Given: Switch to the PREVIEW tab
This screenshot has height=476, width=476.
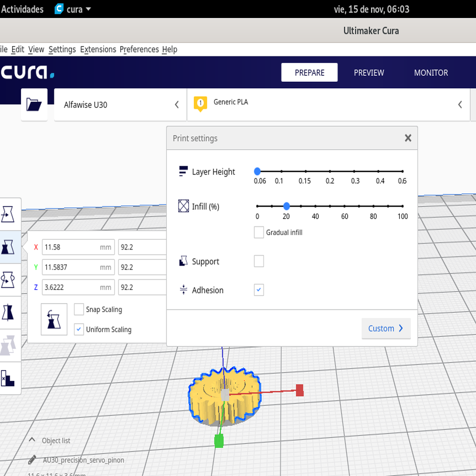Looking at the screenshot, I should tap(369, 73).
